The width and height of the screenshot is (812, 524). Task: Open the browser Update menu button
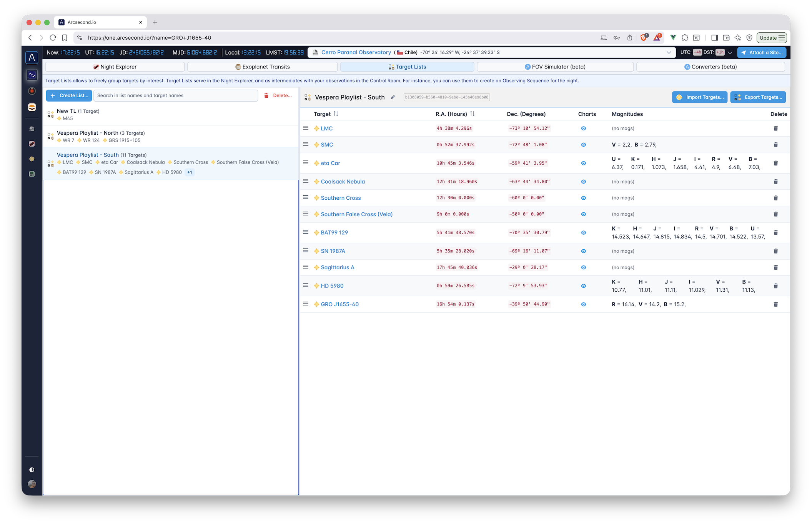[x=772, y=38]
